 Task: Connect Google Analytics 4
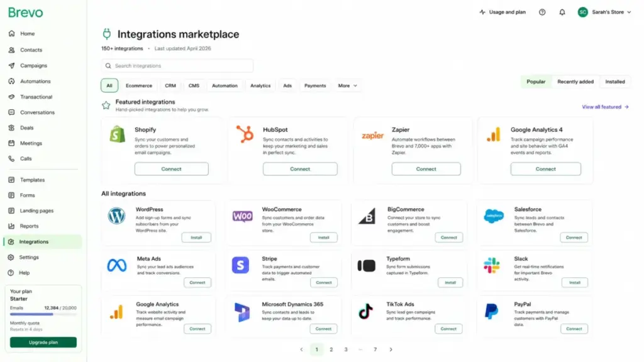(x=545, y=169)
